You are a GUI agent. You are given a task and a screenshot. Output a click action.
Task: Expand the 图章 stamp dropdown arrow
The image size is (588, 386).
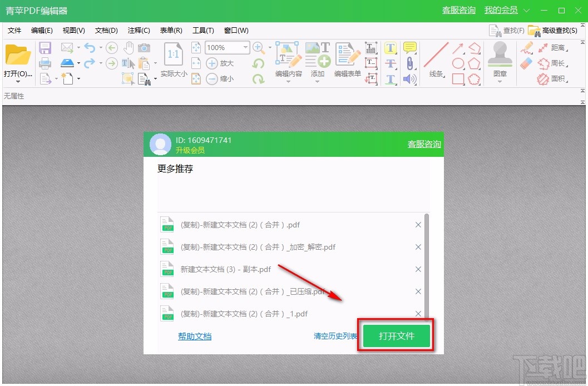500,81
